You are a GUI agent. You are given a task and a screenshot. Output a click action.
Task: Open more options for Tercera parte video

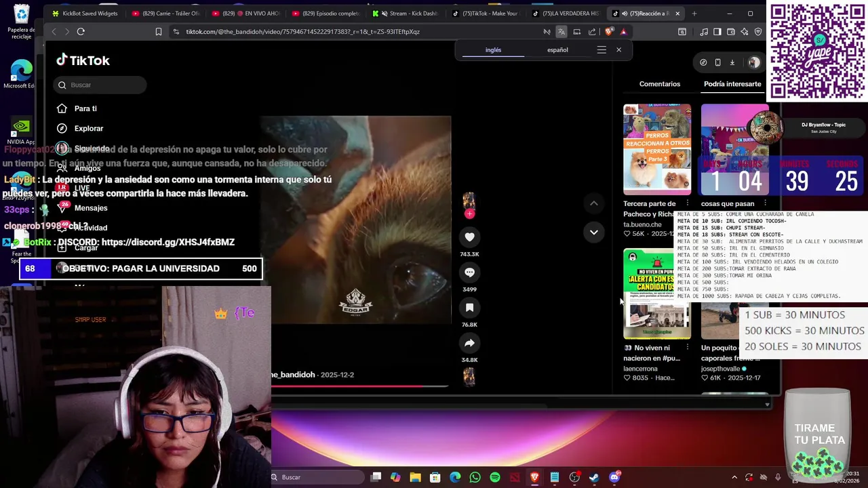coord(687,203)
